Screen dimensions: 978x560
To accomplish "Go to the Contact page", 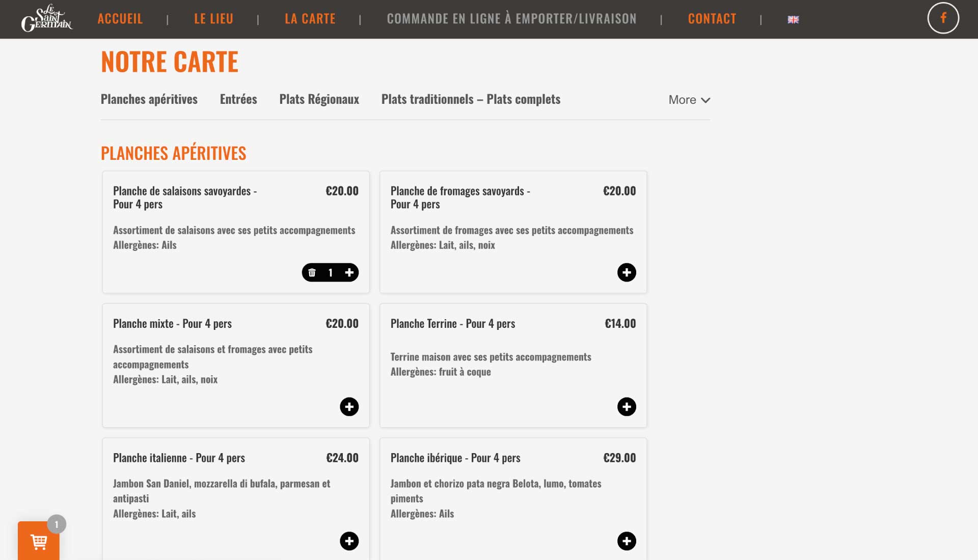I will pos(712,19).
